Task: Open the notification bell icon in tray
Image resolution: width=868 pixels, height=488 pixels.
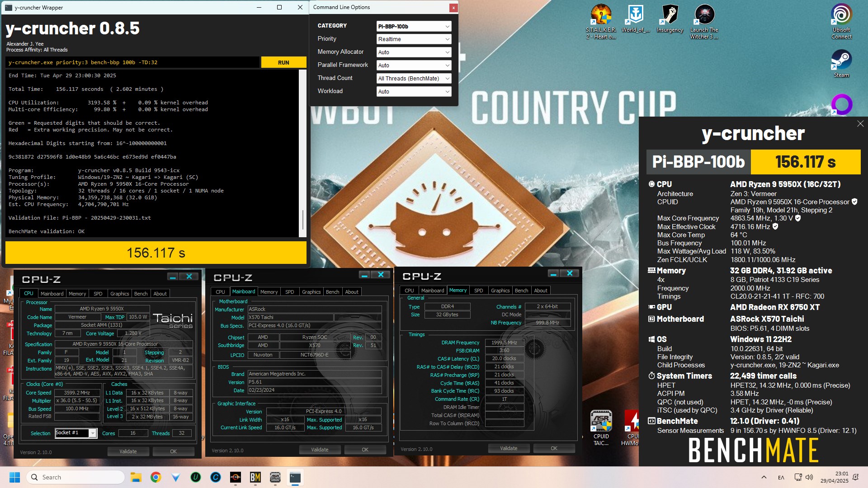Action: tap(855, 477)
